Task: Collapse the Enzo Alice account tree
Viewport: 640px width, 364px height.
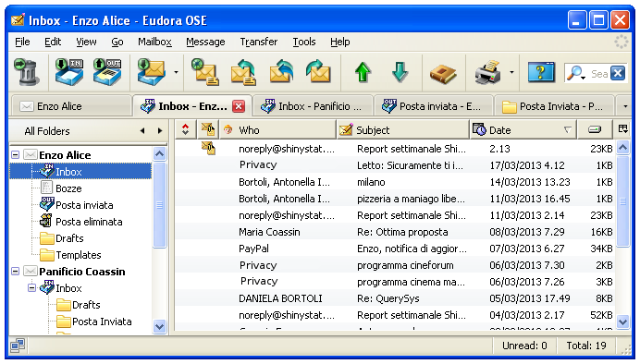Action: pos(15,155)
